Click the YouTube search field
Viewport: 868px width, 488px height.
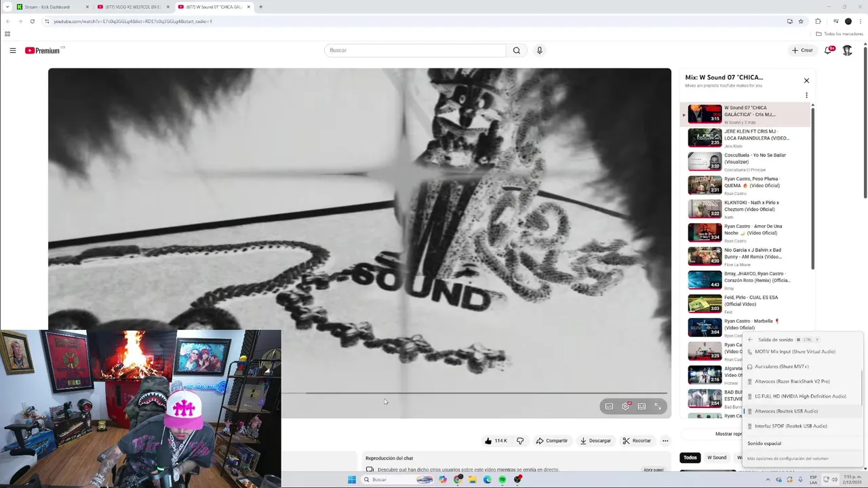[414, 50]
